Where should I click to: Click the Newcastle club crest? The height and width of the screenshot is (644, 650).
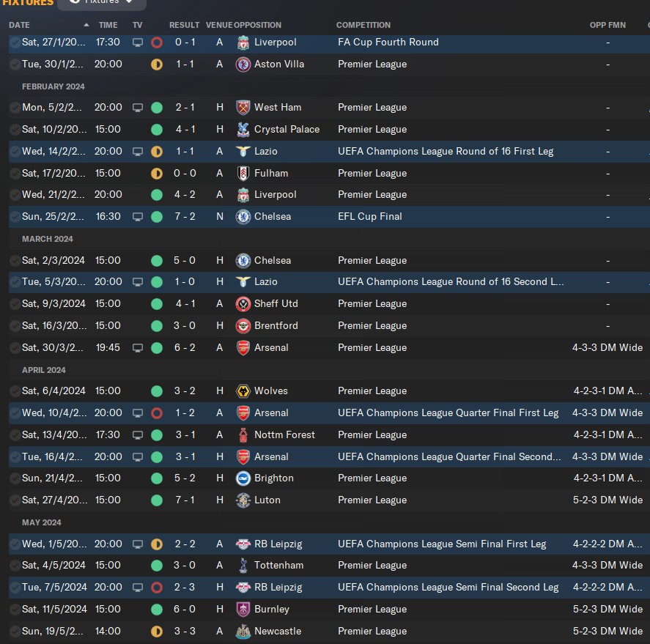(243, 631)
